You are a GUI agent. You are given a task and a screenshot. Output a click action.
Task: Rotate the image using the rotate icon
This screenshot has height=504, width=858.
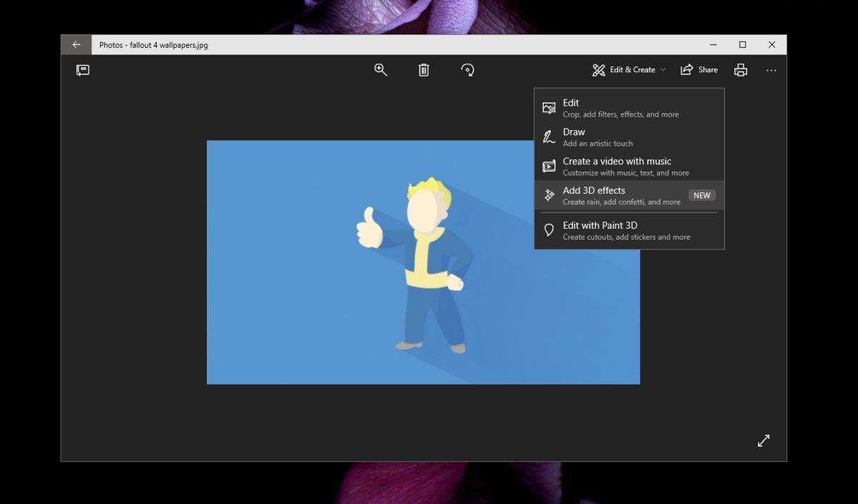click(x=468, y=69)
